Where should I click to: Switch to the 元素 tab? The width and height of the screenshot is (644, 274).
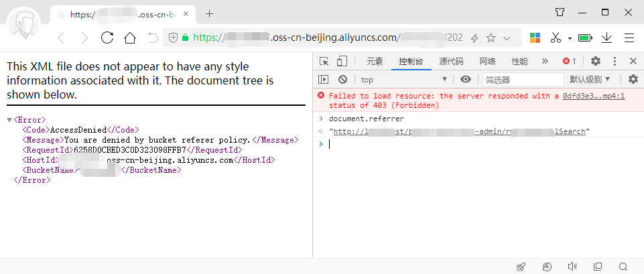[x=375, y=62]
